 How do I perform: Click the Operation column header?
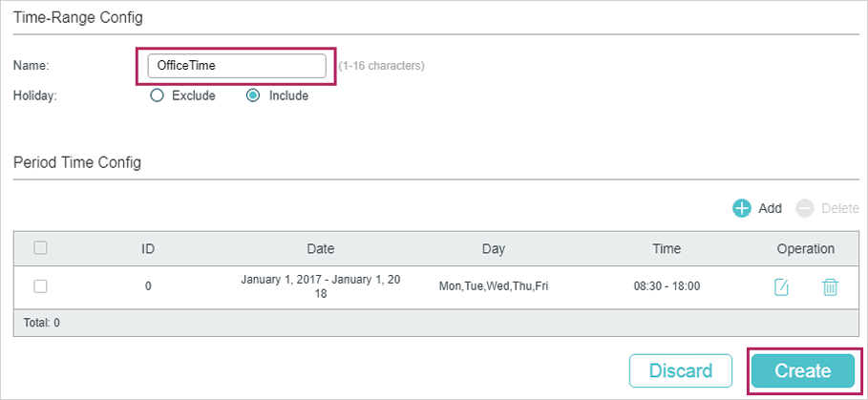[805, 249]
